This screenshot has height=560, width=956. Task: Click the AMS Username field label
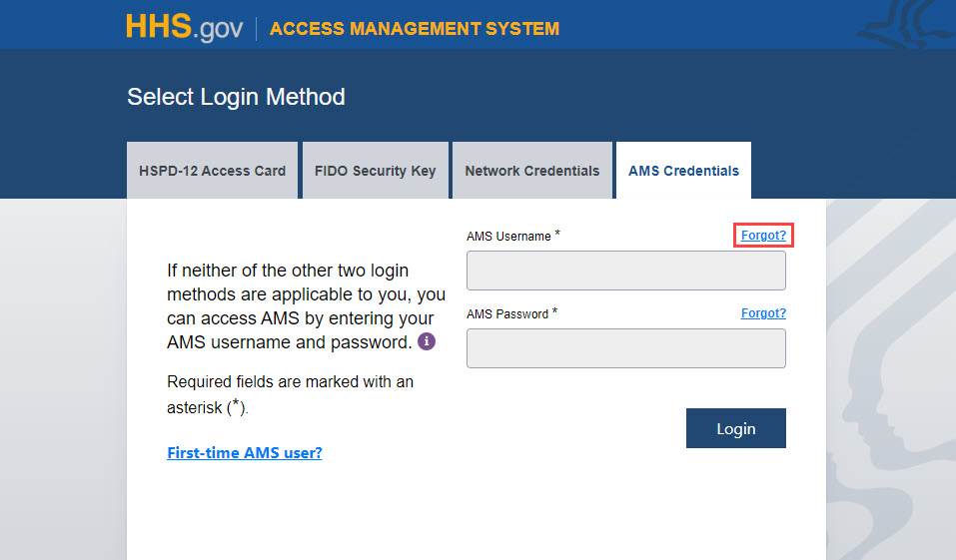(x=508, y=237)
